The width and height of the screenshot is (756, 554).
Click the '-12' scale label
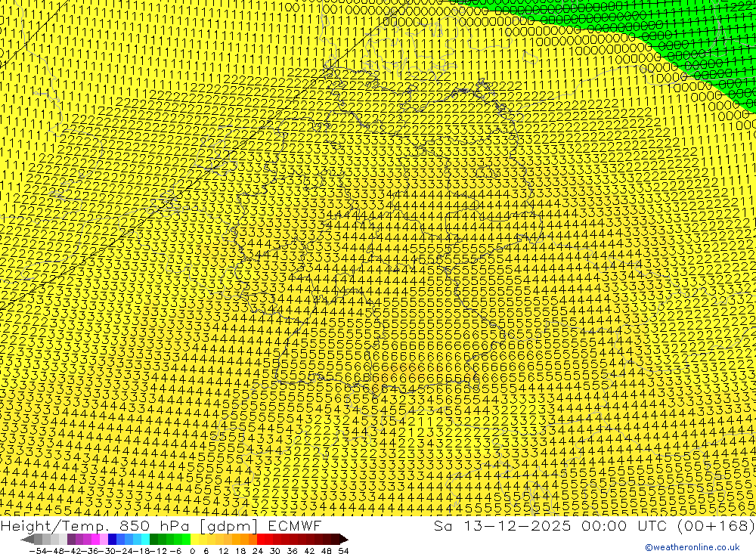coord(158,551)
